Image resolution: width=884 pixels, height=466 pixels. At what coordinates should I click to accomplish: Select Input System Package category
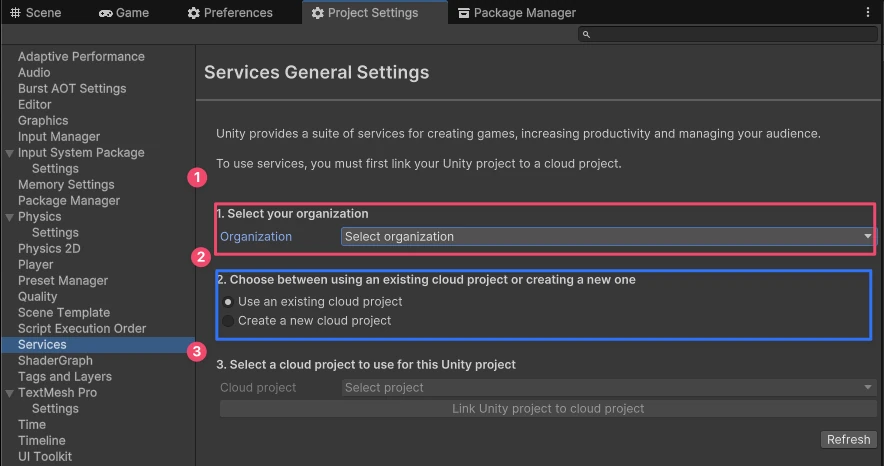(81, 153)
